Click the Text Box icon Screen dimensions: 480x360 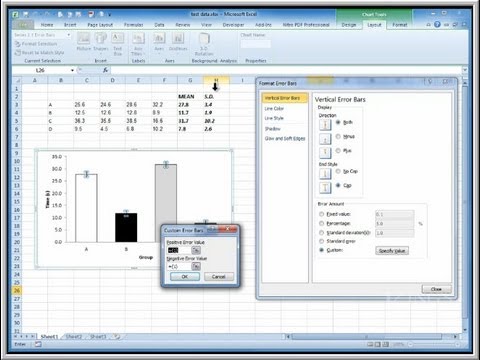coord(117,39)
